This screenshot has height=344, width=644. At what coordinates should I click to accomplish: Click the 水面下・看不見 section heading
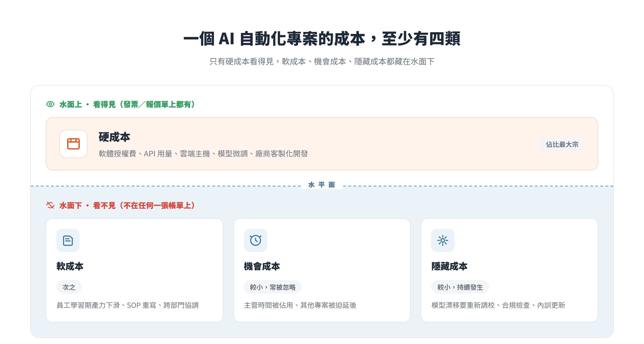(127, 205)
